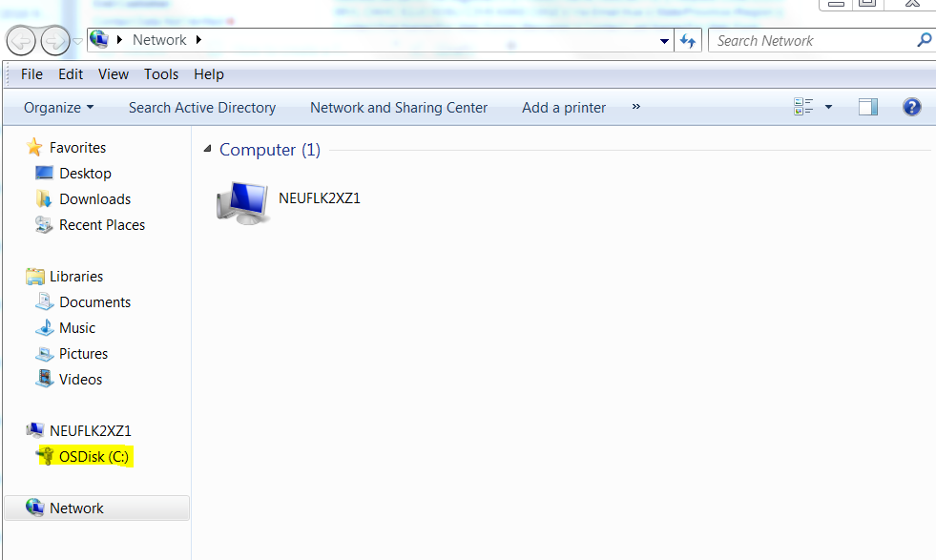Open the Tools menu
This screenshot has width=936, height=560.
click(x=161, y=74)
